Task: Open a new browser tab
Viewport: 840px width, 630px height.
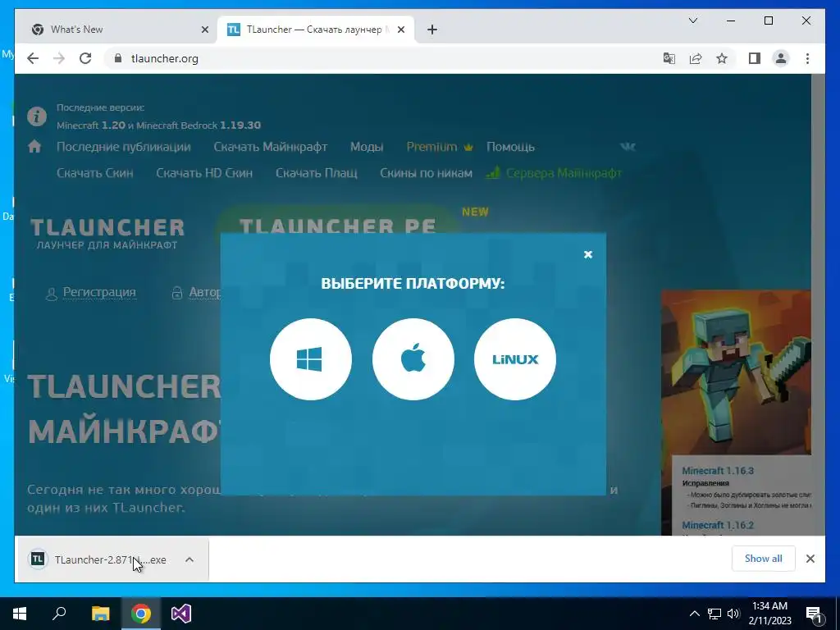Action: tap(432, 30)
